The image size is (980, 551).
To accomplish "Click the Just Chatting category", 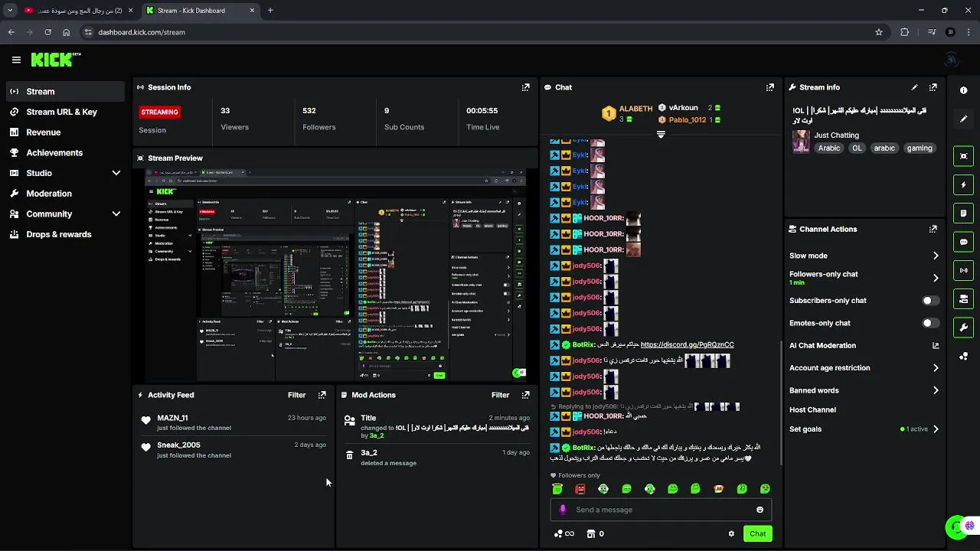I will click(x=836, y=135).
